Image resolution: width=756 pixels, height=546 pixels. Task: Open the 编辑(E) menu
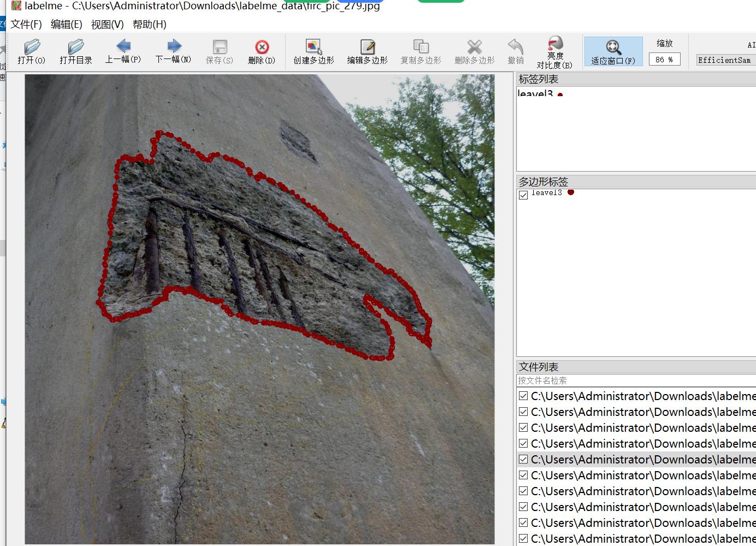tap(66, 25)
